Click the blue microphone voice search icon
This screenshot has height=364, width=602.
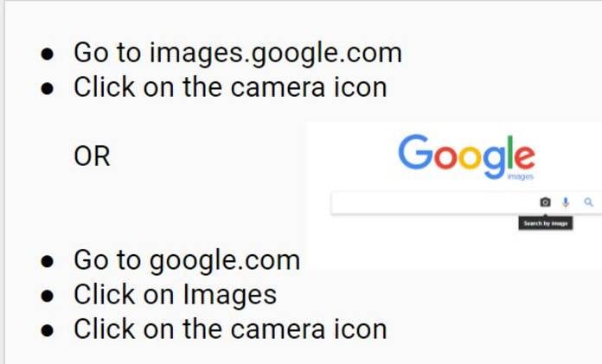566,202
